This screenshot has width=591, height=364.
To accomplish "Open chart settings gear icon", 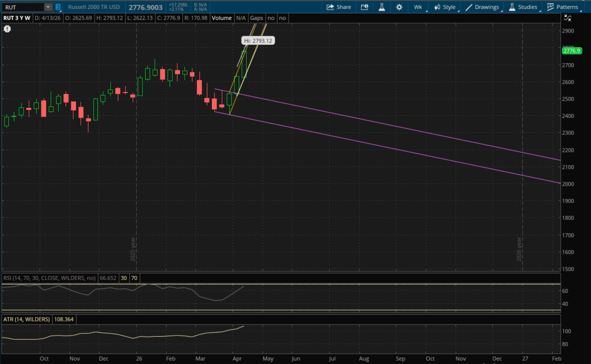I will pyautogui.click(x=399, y=7).
